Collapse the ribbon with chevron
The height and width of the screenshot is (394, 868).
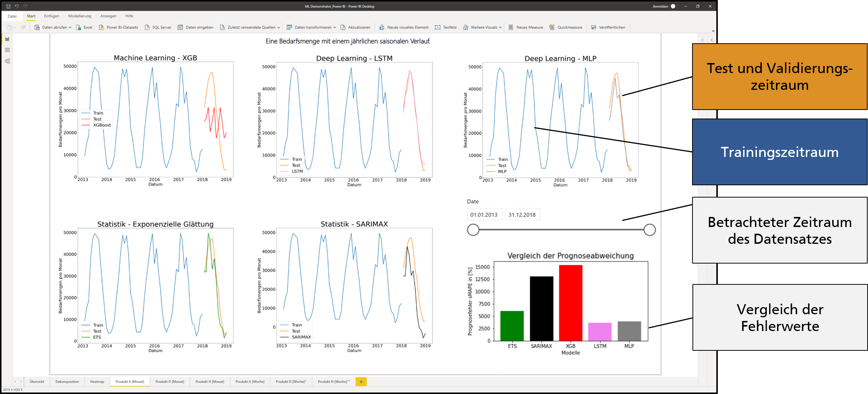(x=713, y=31)
